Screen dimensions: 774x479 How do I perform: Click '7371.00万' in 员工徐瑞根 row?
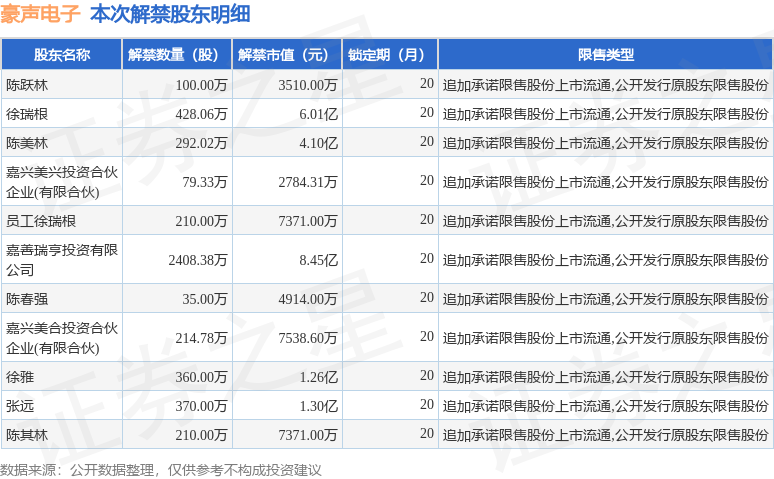[x=308, y=221]
